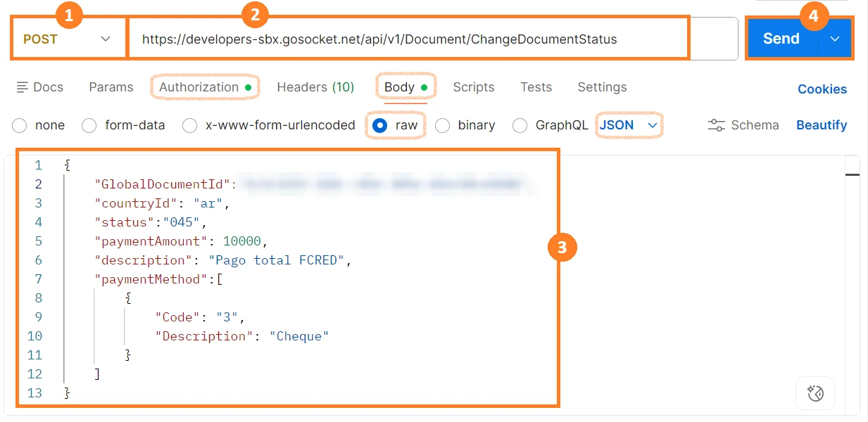868x422 pixels.
Task: Click Beautify to format the body
Action: coord(822,125)
